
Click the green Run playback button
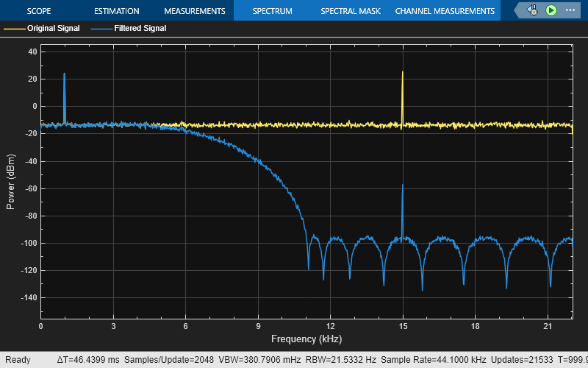[551, 10]
